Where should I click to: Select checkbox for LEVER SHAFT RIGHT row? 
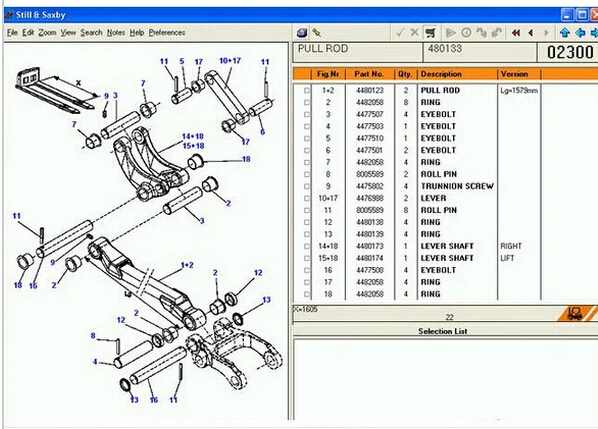point(307,246)
